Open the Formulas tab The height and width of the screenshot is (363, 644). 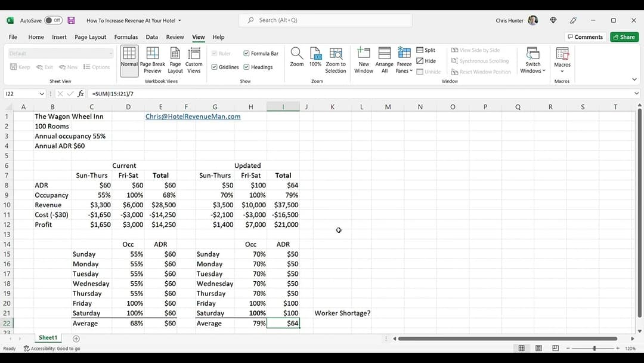point(126,37)
